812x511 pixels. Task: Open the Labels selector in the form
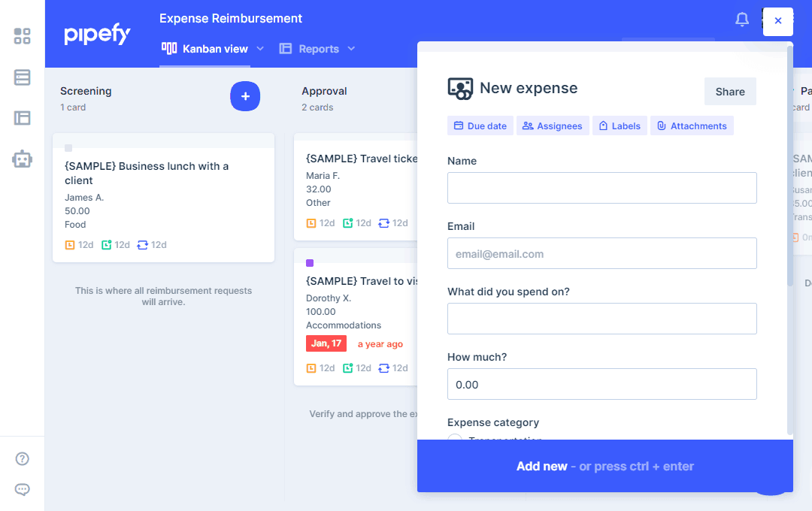pos(620,126)
